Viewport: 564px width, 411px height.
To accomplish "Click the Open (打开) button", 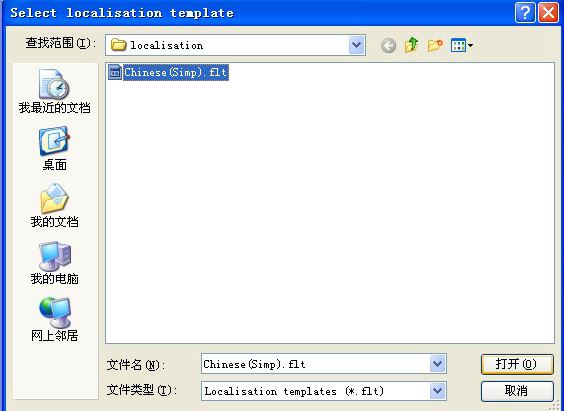I will click(517, 364).
